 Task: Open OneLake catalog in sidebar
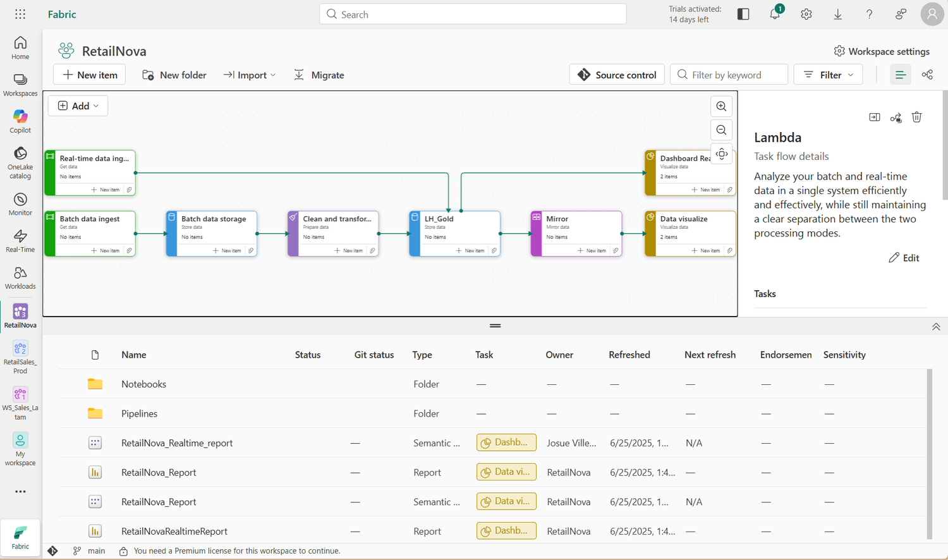coord(20,162)
